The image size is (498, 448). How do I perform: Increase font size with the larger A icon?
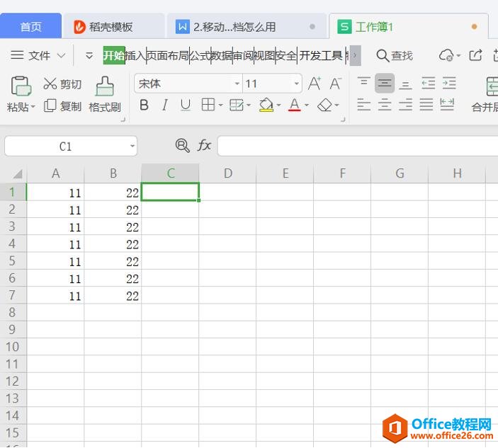pos(315,84)
